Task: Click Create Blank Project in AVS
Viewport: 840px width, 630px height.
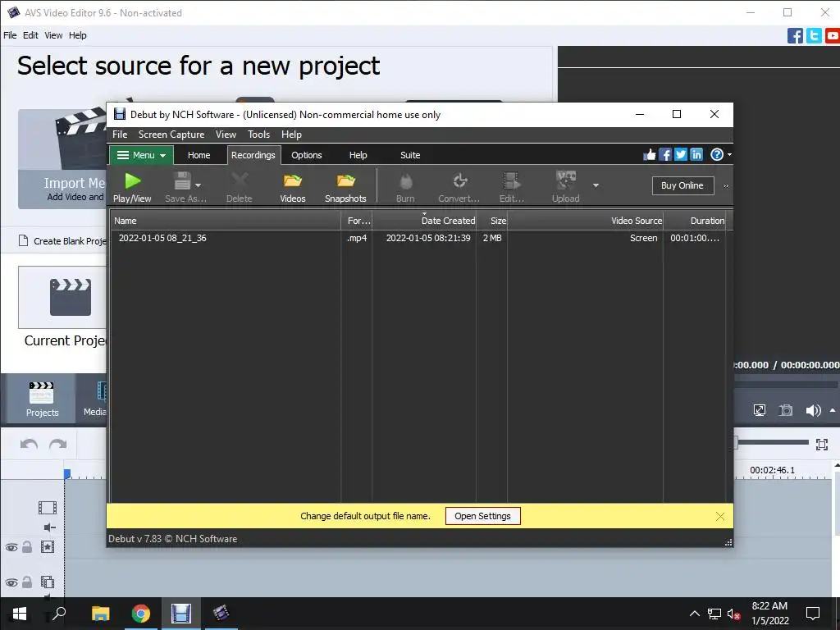Action: click(62, 241)
